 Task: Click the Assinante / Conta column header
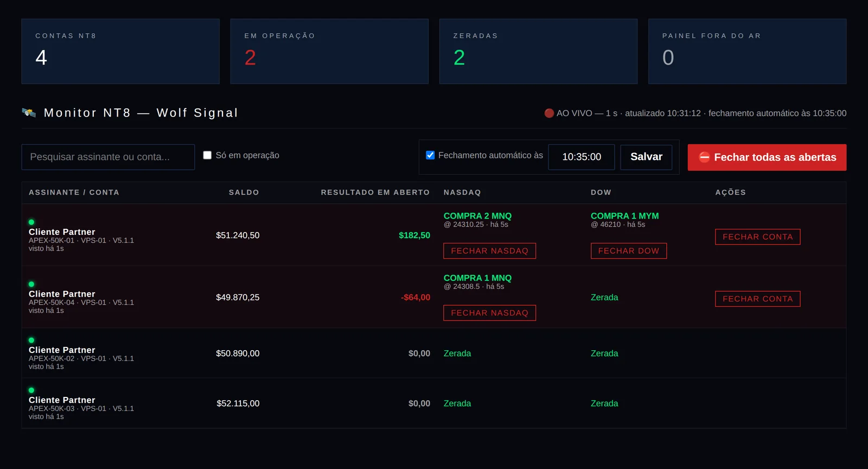(74, 192)
